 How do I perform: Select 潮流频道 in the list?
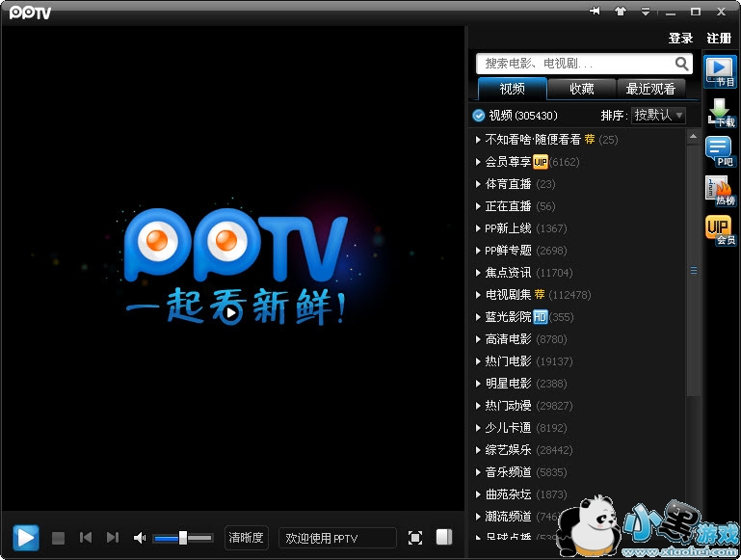tap(509, 517)
